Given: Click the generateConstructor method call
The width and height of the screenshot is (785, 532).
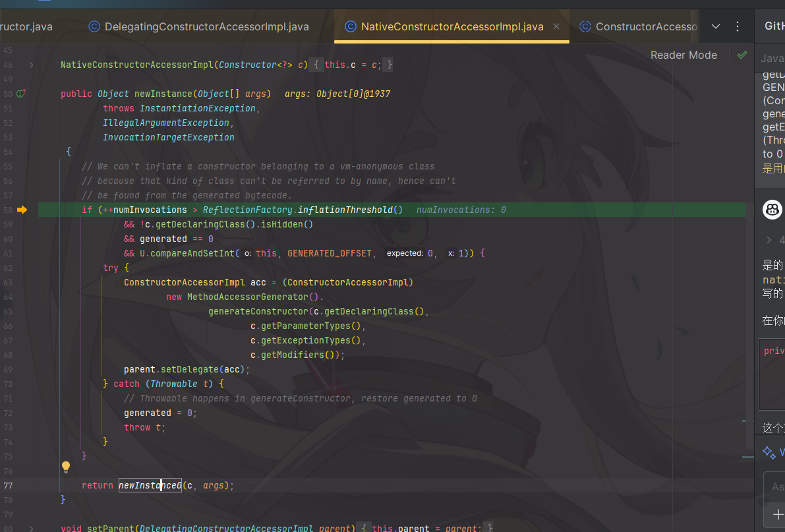Looking at the screenshot, I should (x=258, y=311).
